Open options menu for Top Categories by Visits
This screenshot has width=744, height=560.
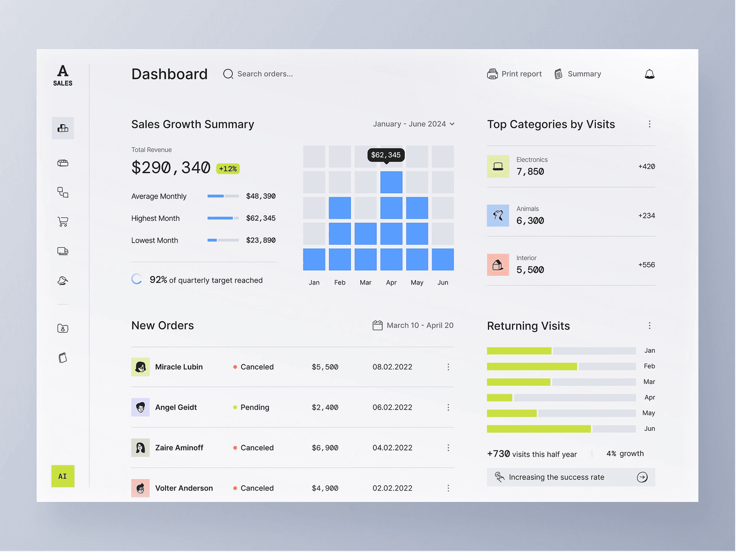pyautogui.click(x=650, y=124)
